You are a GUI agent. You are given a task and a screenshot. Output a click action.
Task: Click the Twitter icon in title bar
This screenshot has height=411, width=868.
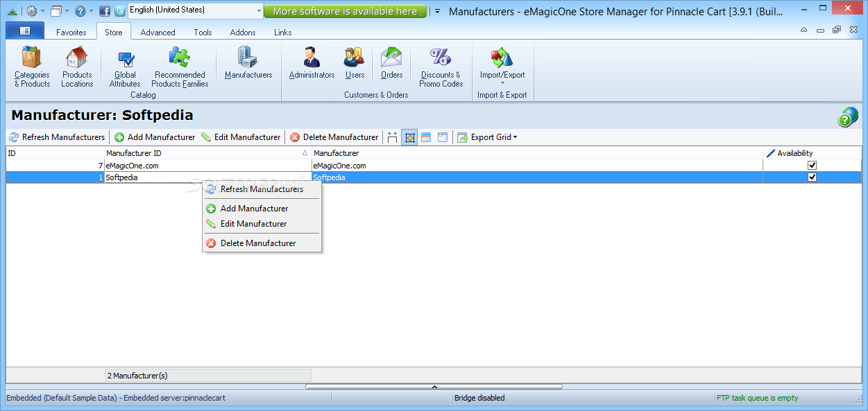click(120, 11)
